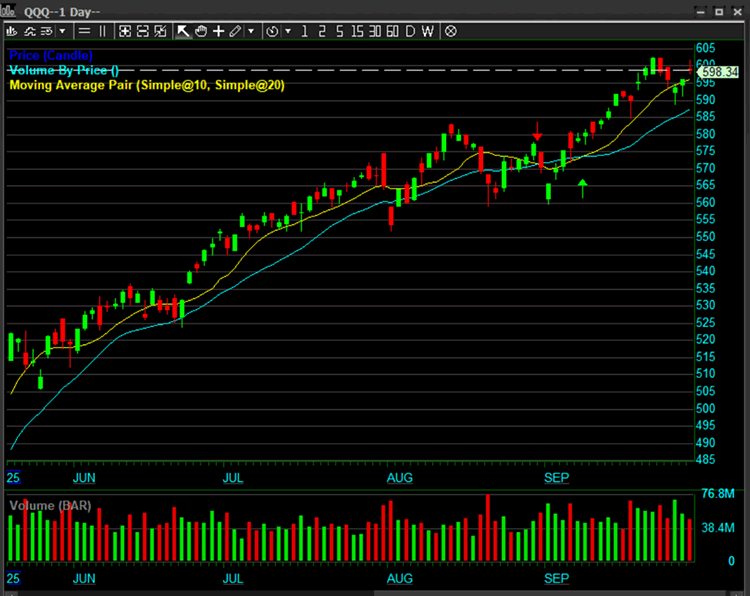Switch to Daily (D) timeframe
The height and width of the screenshot is (596, 750).
(410, 31)
